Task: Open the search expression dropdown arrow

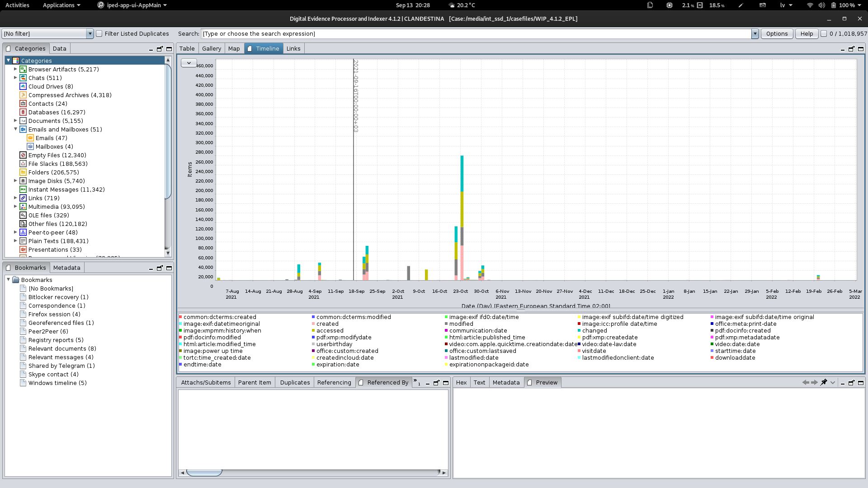Action: click(x=755, y=33)
